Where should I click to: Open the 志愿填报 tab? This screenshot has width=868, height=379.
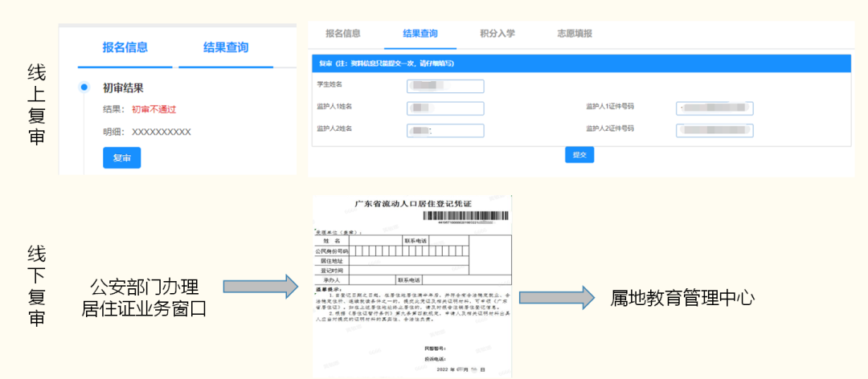coord(575,34)
